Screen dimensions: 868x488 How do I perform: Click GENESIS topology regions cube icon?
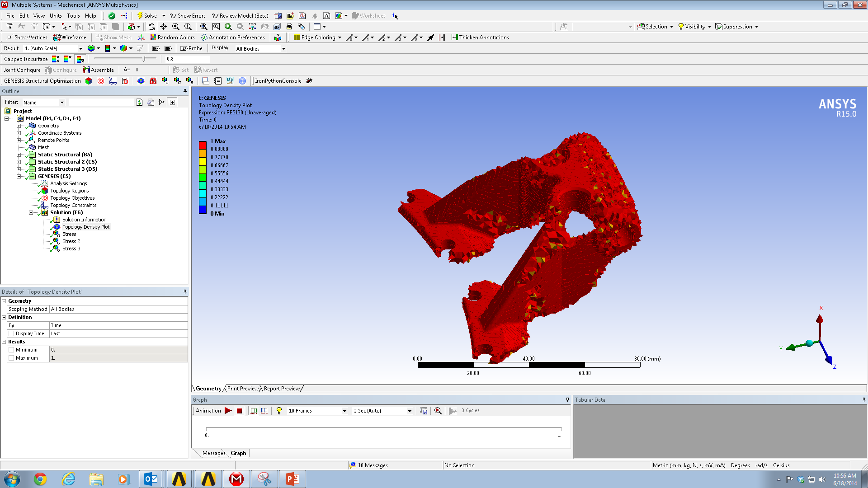89,81
